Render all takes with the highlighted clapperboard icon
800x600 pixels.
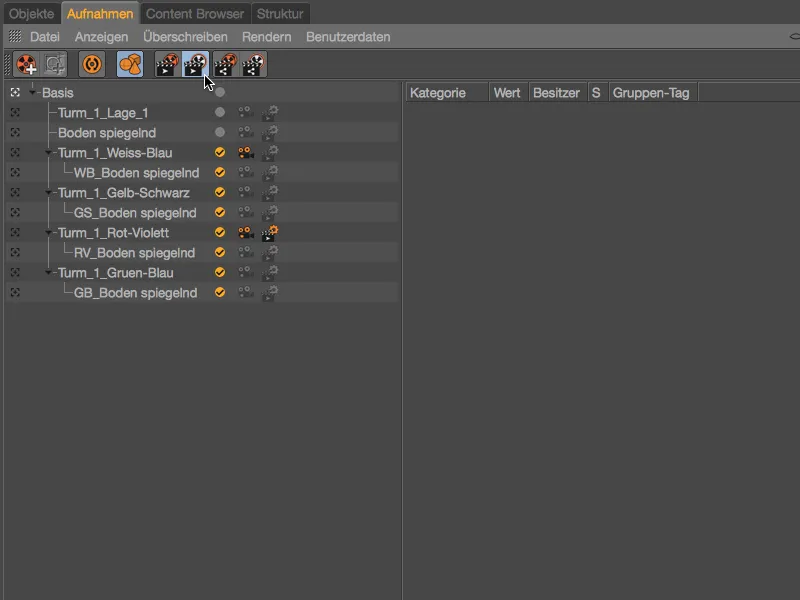[x=195, y=64]
